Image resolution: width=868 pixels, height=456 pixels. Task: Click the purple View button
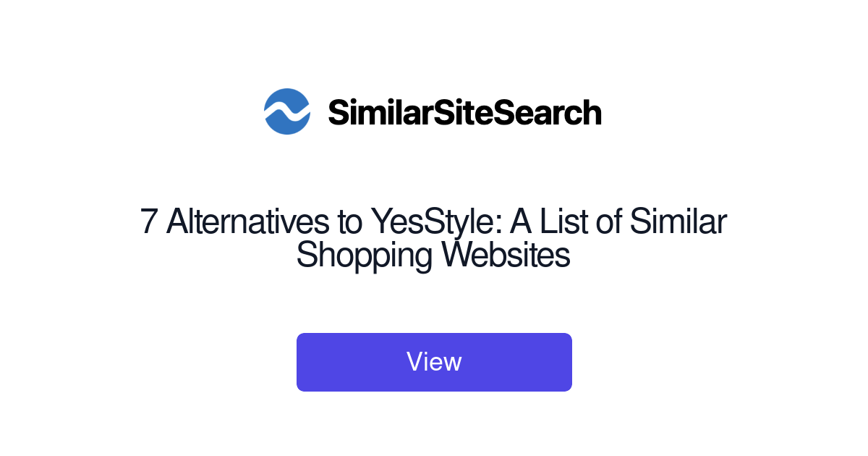[x=434, y=362]
